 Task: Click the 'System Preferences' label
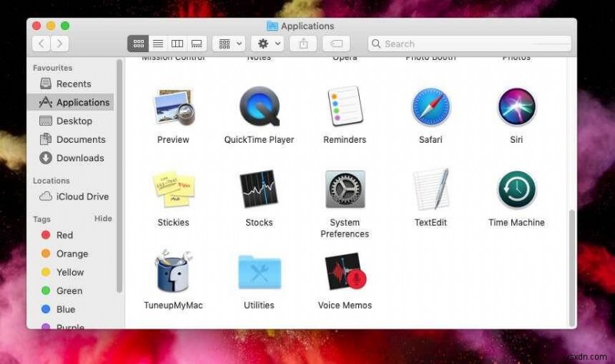[x=344, y=228]
